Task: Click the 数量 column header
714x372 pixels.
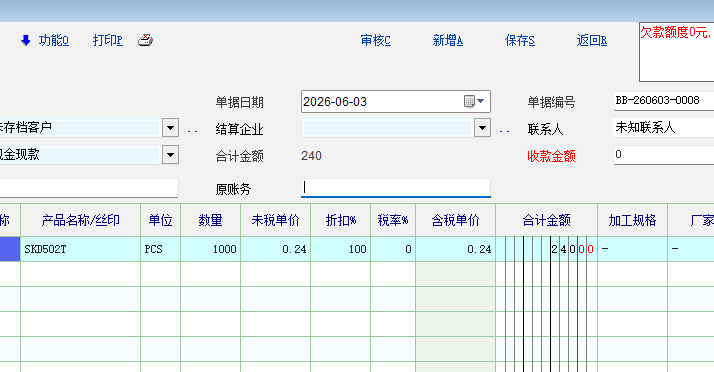Action: 210,220
